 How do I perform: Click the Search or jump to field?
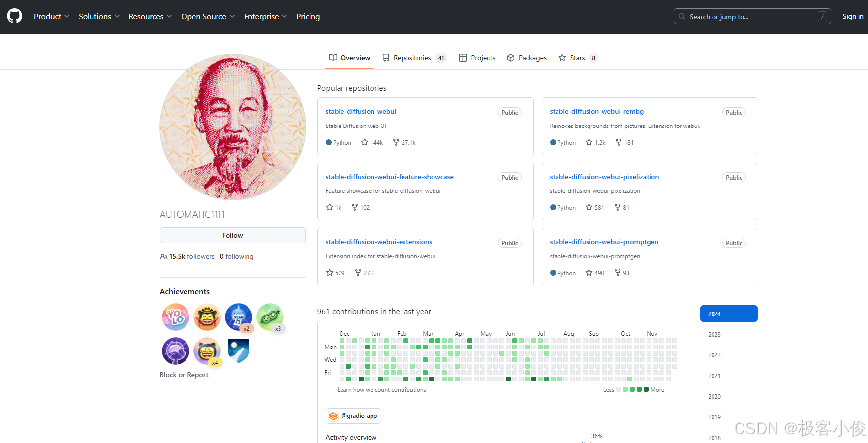[x=752, y=16]
